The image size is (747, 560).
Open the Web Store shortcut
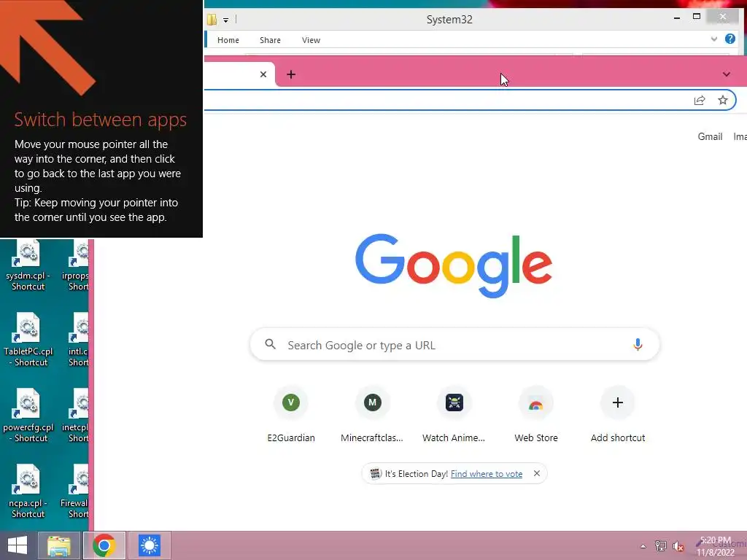(x=536, y=414)
